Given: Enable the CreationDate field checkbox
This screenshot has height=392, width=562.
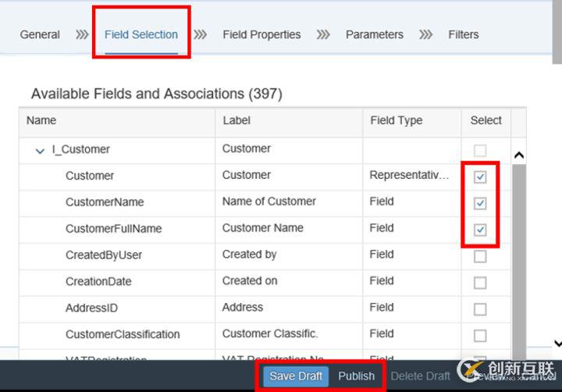Looking at the screenshot, I should pos(480,283).
